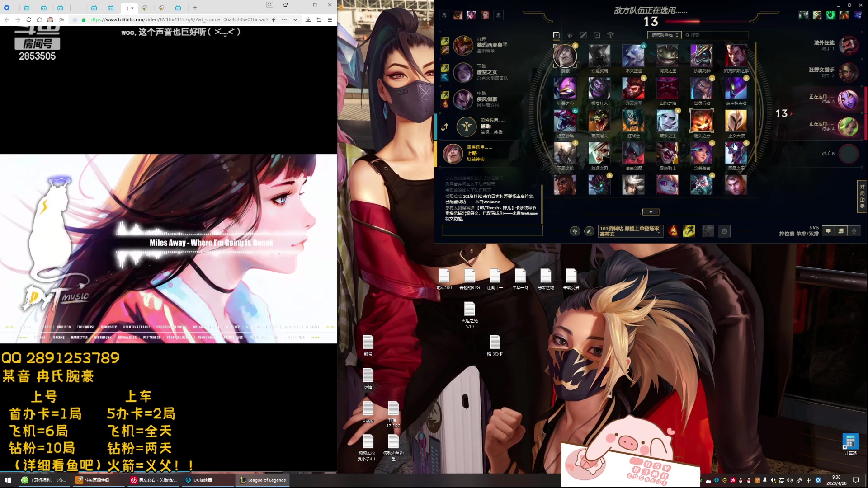Change the Flash summoner spell

pos(689,231)
